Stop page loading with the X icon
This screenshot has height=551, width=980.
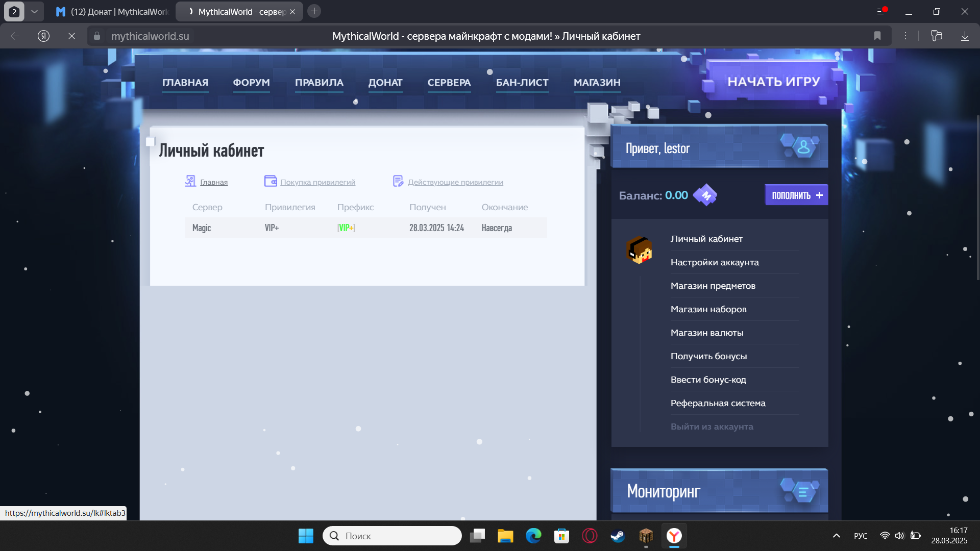[71, 36]
